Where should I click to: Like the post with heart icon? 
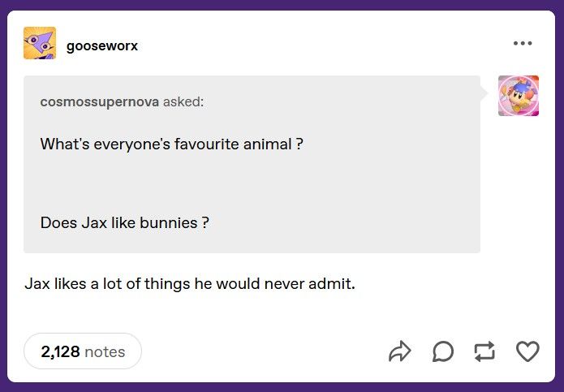tap(527, 351)
